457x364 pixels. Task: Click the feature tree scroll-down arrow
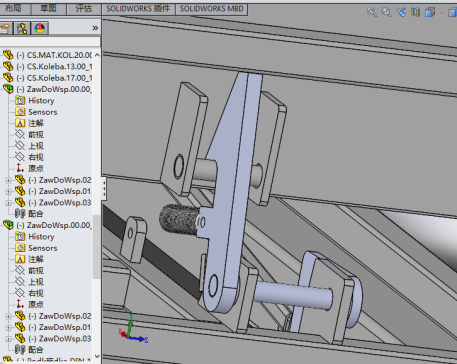(x=97, y=356)
